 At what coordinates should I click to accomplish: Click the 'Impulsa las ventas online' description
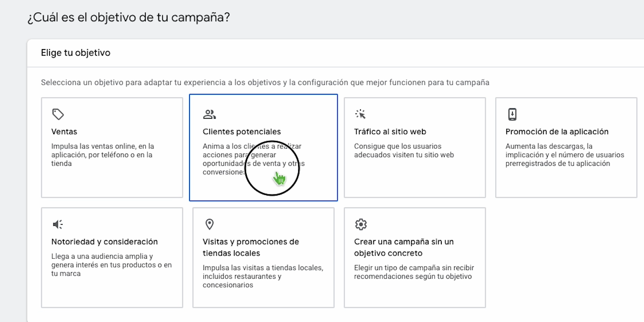[102, 155]
